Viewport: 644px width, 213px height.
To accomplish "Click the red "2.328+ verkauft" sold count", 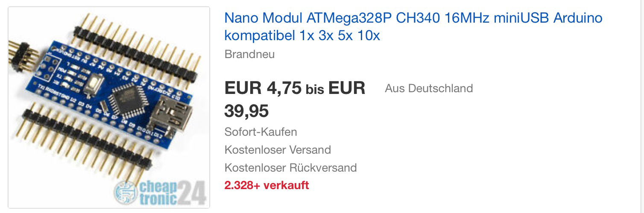I will pyautogui.click(x=266, y=186).
